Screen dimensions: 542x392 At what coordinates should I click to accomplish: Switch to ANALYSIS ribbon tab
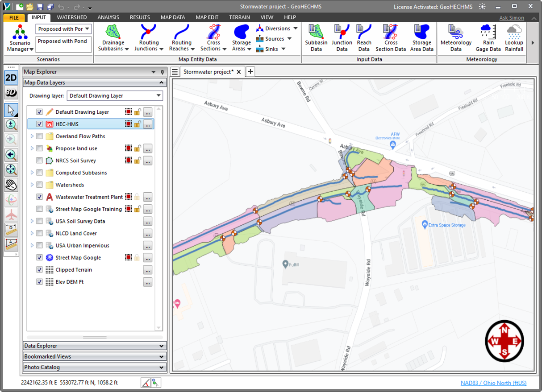(x=108, y=17)
